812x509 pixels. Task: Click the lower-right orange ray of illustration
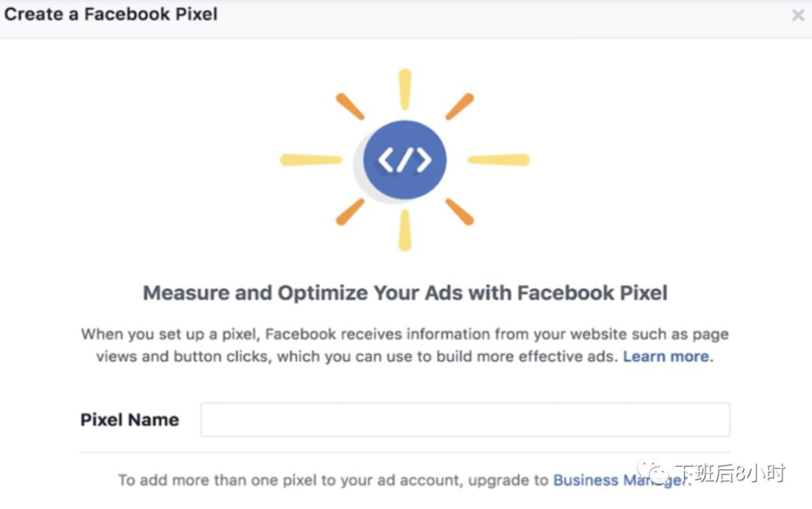click(459, 212)
